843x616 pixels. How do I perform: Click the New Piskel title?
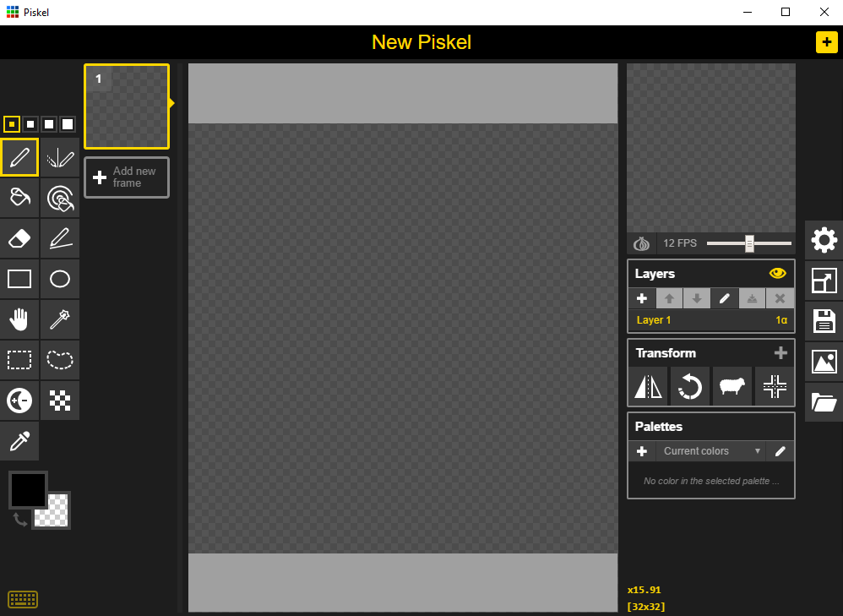pyautogui.click(x=421, y=42)
